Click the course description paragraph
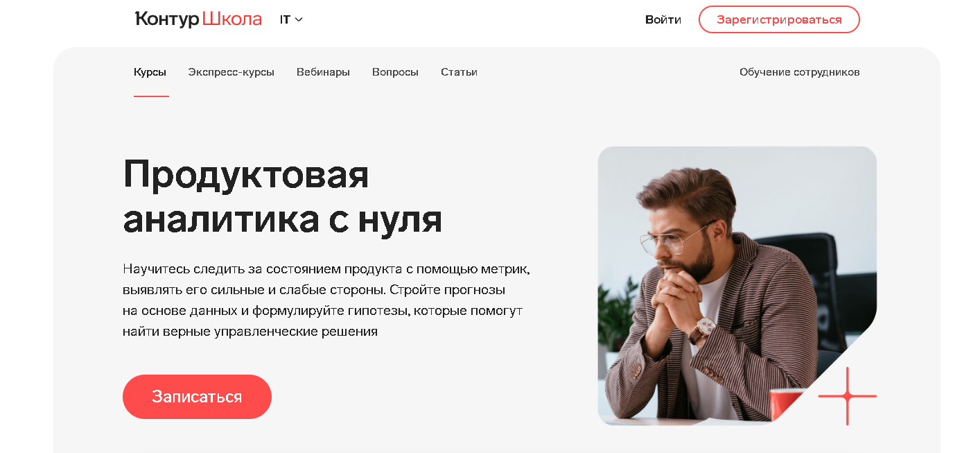980x453 pixels. [x=326, y=300]
